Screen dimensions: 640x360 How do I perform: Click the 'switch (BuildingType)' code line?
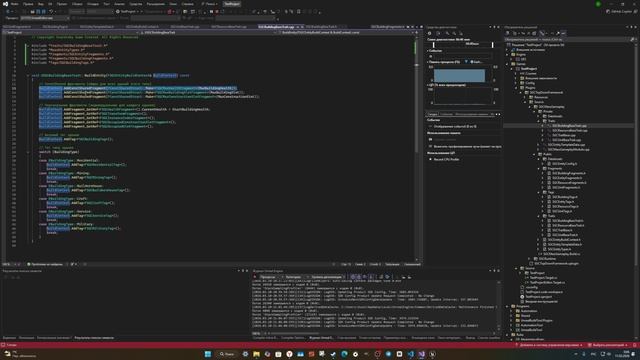tap(59, 152)
